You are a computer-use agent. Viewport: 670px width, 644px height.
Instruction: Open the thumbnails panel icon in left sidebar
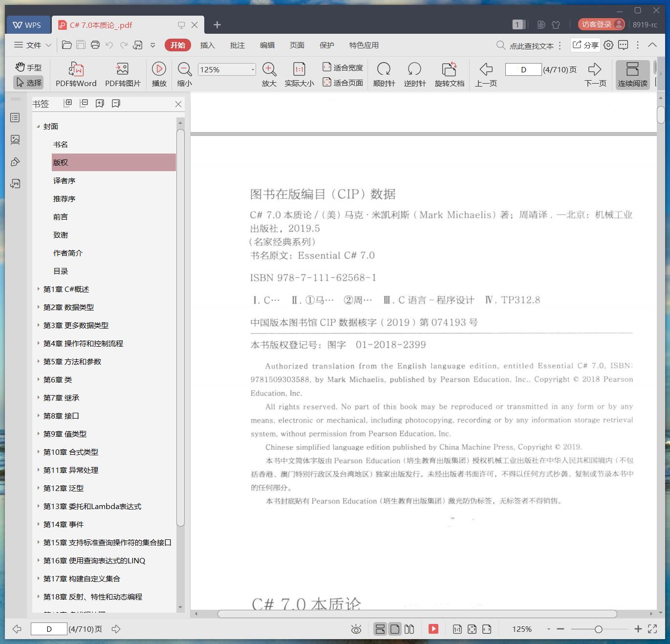[x=15, y=140]
